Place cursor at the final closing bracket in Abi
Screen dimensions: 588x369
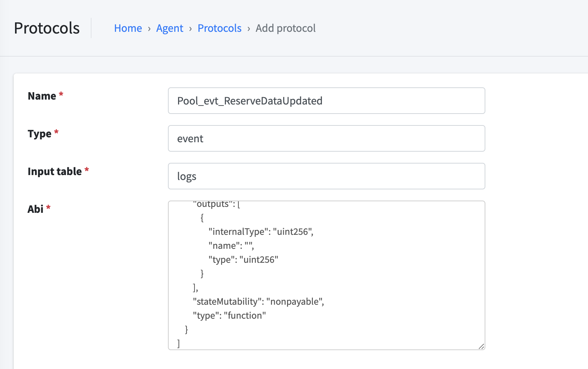(x=178, y=343)
